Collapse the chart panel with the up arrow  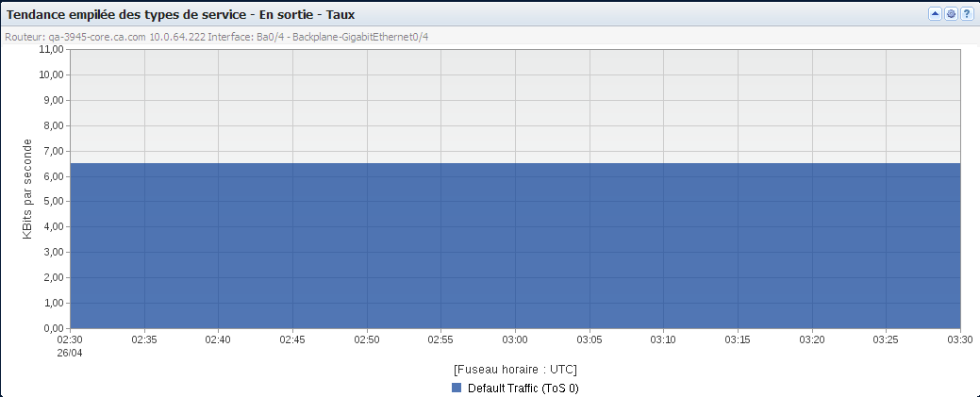pos(935,14)
